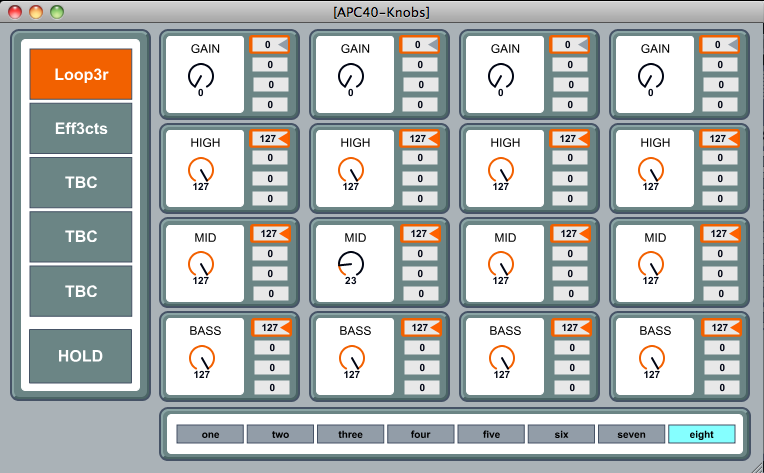
Task: Click the GAIN knob in the fourth column
Action: [x=651, y=76]
